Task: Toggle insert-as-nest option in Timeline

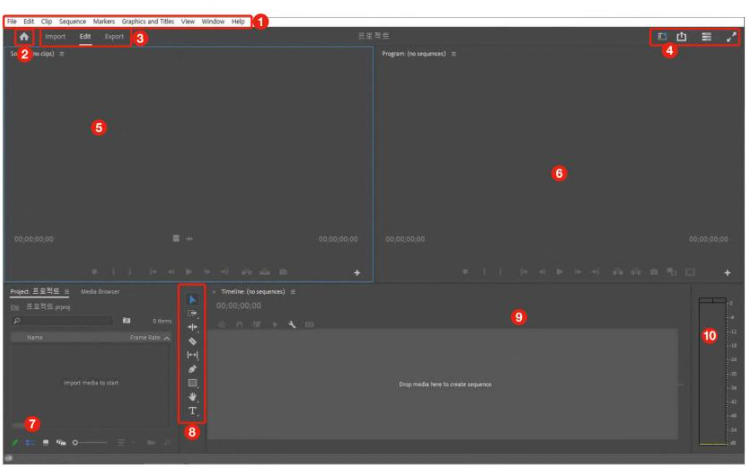Action: coord(222,324)
